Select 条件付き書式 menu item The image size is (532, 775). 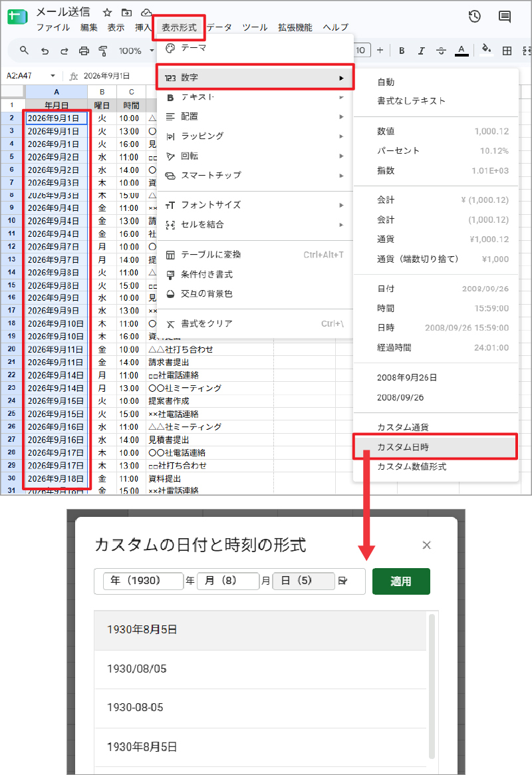[255, 274]
